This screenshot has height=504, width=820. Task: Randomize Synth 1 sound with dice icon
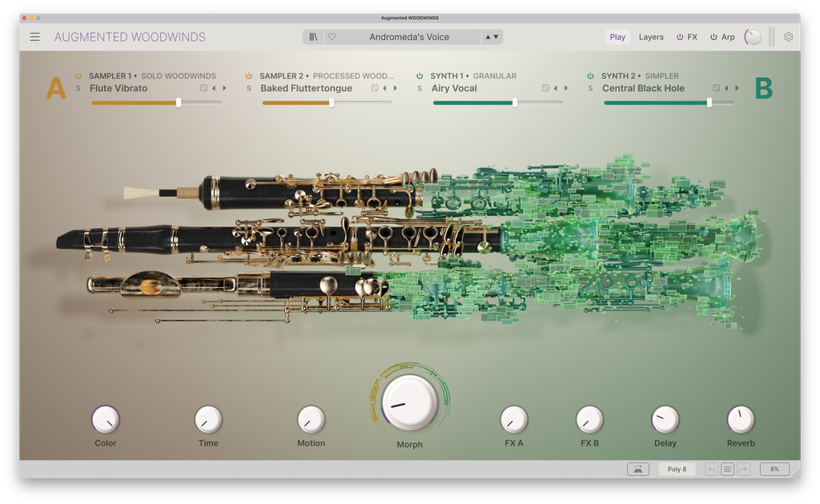coord(545,88)
